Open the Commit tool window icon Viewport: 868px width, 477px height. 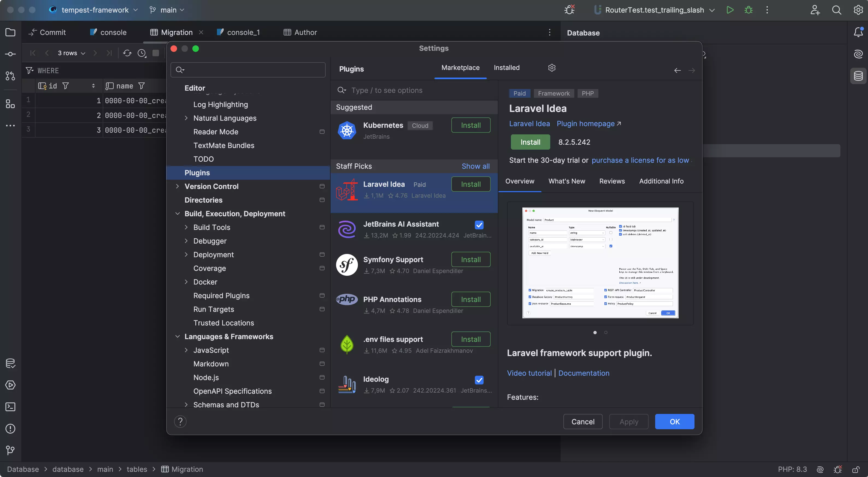point(10,54)
